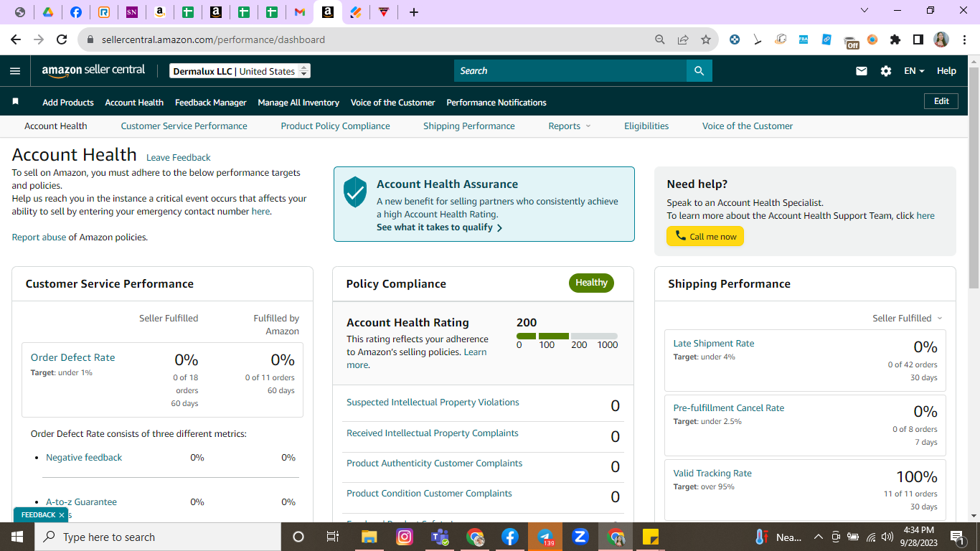Click the Amazon Seller Central logo
This screenshot has height=551, width=980.
(x=93, y=70)
